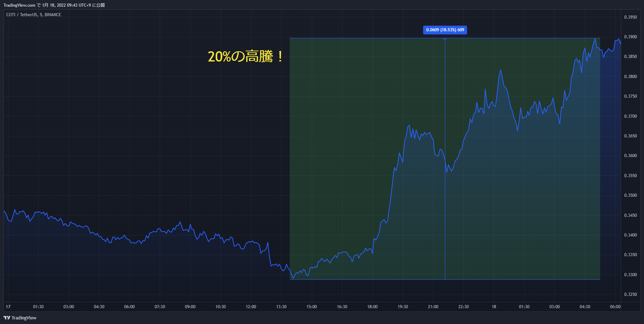This screenshot has width=644, height=324.
Task: Click the 09:00 time axis label
Action: [x=190, y=307]
